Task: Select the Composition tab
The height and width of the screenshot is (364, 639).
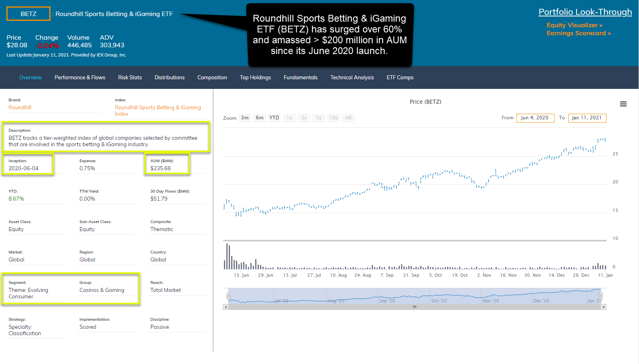Action: pos(212,78)
